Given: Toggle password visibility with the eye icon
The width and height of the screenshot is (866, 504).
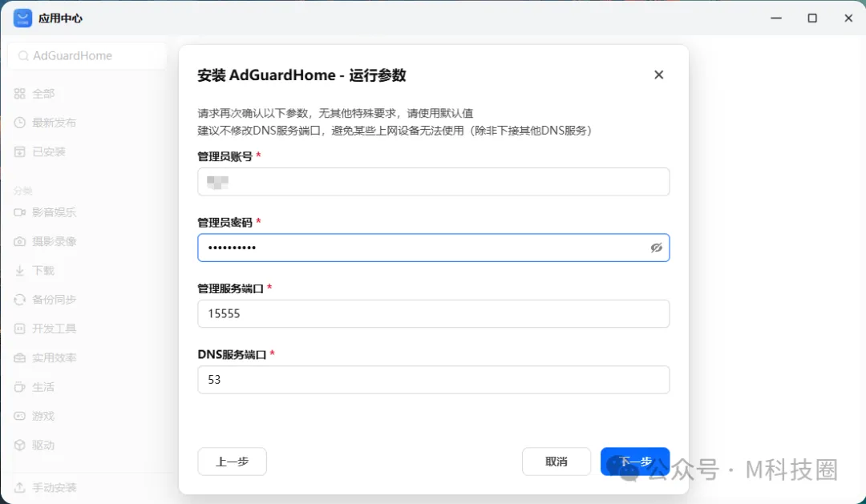Looking at the screenshot, I should click(657, 248).
